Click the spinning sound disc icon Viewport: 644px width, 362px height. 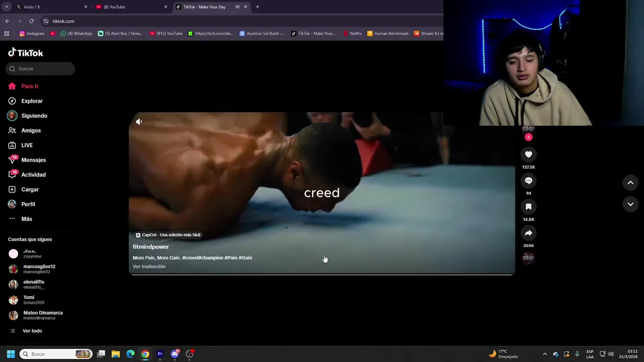click(x=528, y=258)
